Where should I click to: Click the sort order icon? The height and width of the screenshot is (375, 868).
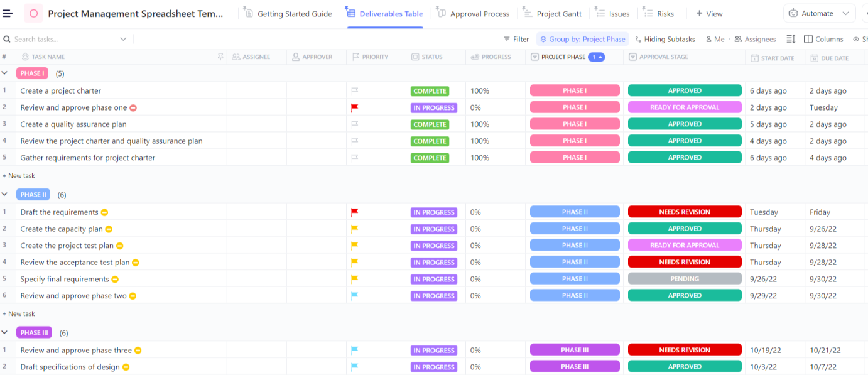point(790,39)
